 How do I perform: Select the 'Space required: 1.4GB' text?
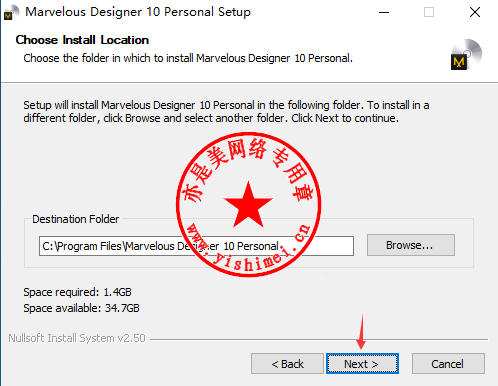click(77, 292)
